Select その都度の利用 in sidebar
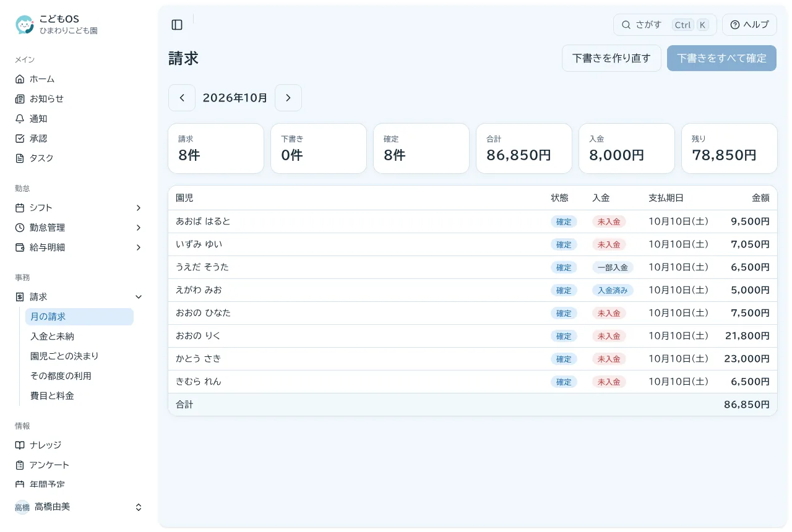The width and height of the screenshot is (792, 532). [79, 376]
